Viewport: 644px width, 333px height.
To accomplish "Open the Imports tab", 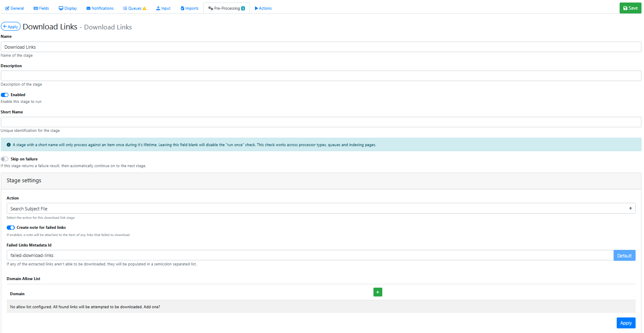I will coord(189,8).
